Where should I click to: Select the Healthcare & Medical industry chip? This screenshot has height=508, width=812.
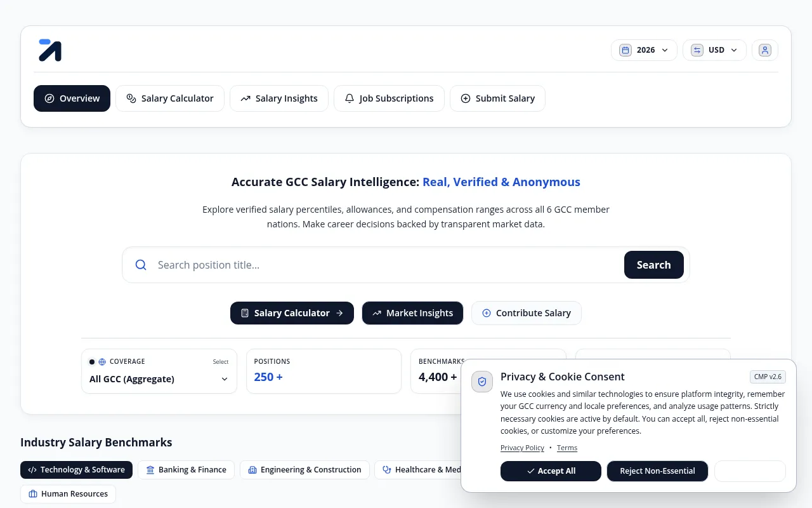419,470
